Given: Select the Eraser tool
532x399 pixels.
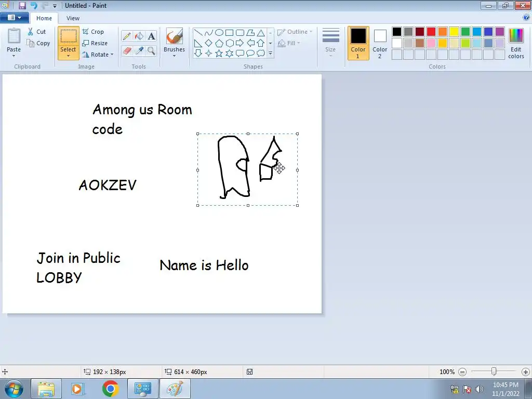Looking at the screenshot, I should [x=127, y=51].
